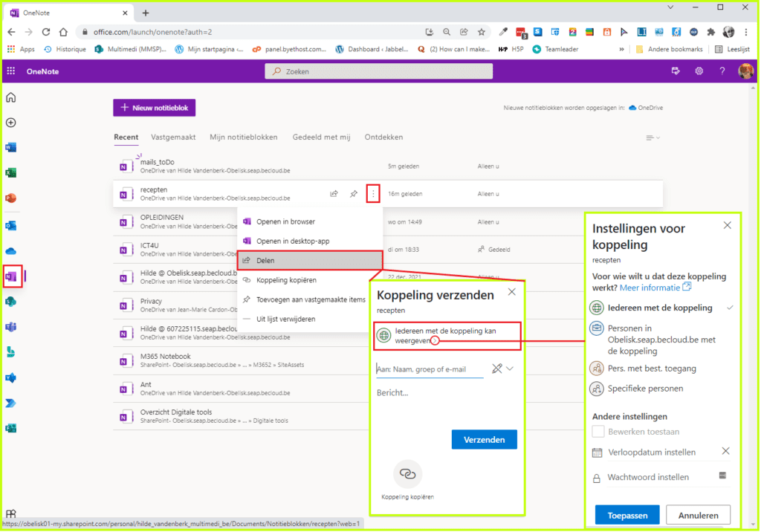Open the list view sort dropdown
Image resolution: width=761 pixels, height=532 pixels.
[652, 138]
